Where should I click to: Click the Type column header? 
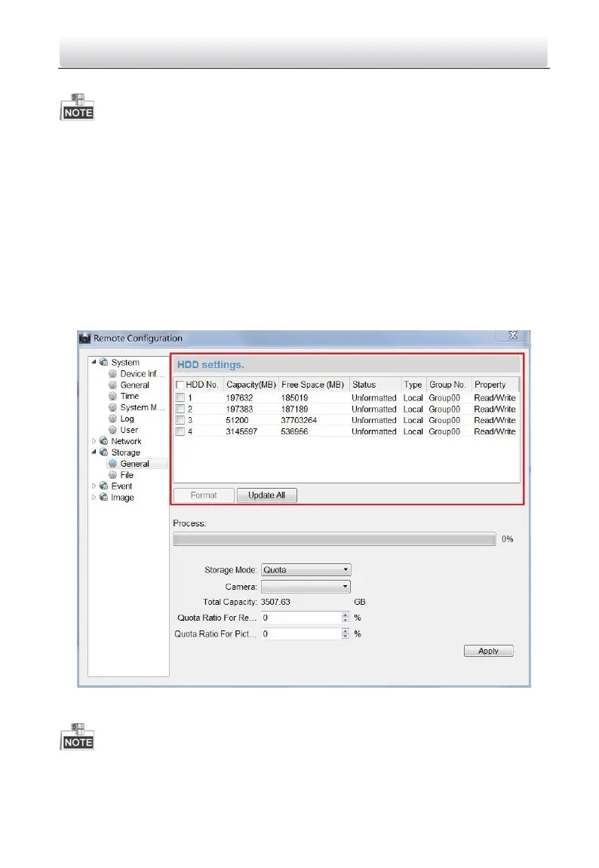point(413,385)
